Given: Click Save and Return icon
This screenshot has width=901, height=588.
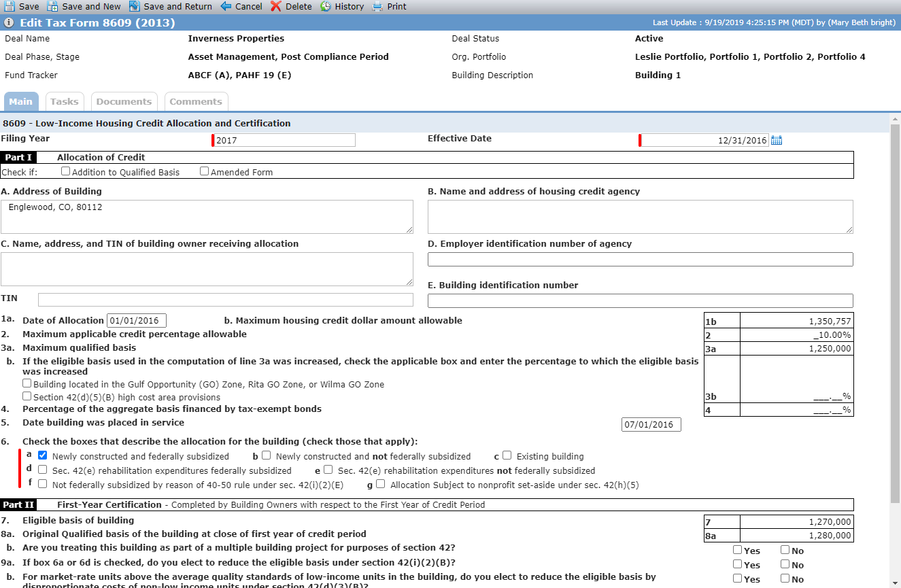Looking at the screenshot, I should tap(135, 6).
